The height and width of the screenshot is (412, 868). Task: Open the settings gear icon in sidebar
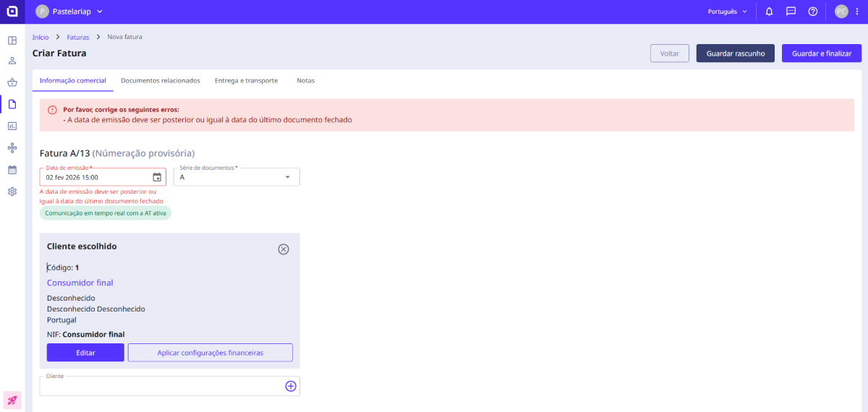pyautogui.click(x=12, y=192)
